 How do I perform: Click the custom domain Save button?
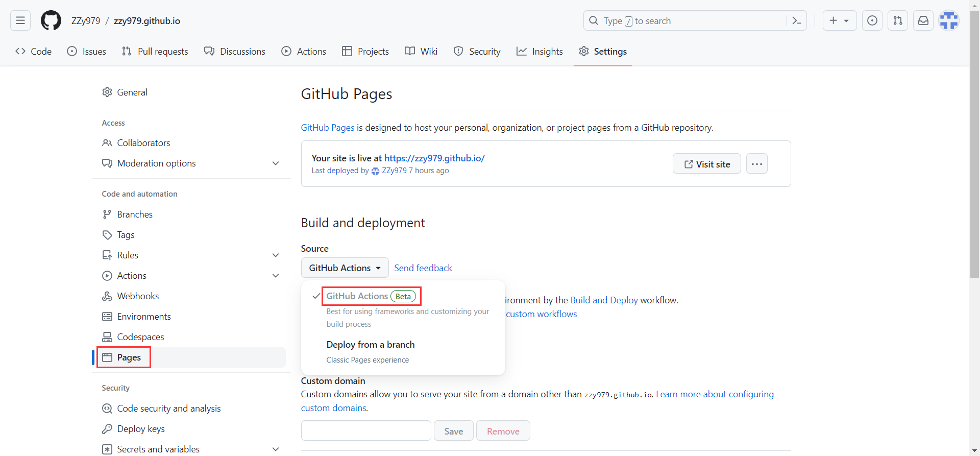pos(454,430)
